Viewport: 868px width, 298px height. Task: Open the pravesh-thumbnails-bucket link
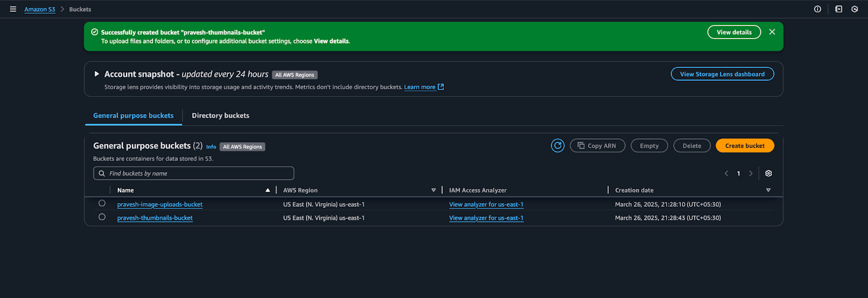[x=155, y=218]
